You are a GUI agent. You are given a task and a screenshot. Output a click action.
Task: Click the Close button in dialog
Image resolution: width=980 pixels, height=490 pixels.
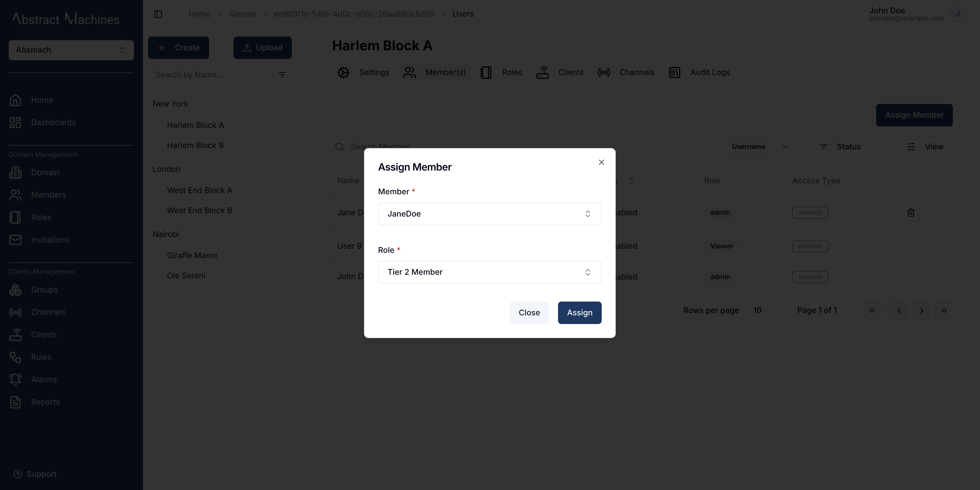point(529,313)
